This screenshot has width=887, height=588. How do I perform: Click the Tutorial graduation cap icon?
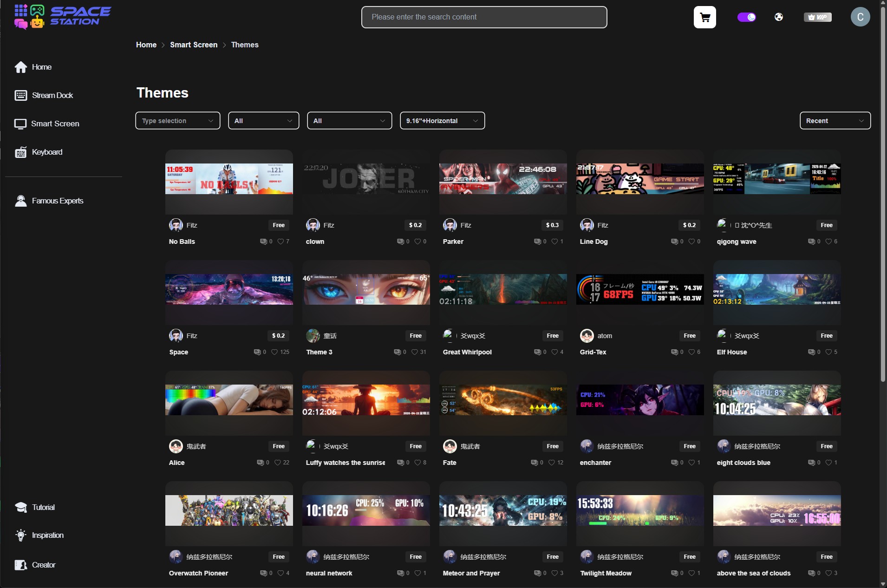pyautogui.click(x=21, y=508)
